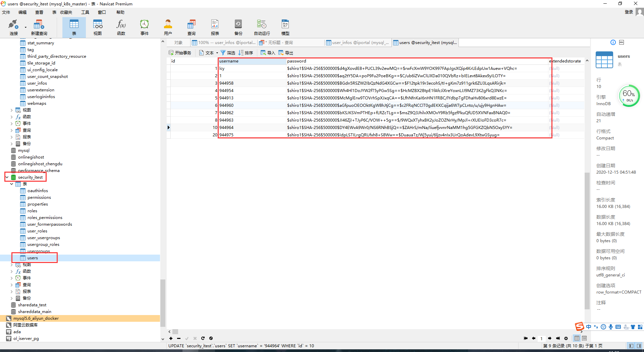This screenshot has height=352, width=644.
Task: Open the 自动运行 (Automation) toolbar icon
Action: [x=262, y=27]
